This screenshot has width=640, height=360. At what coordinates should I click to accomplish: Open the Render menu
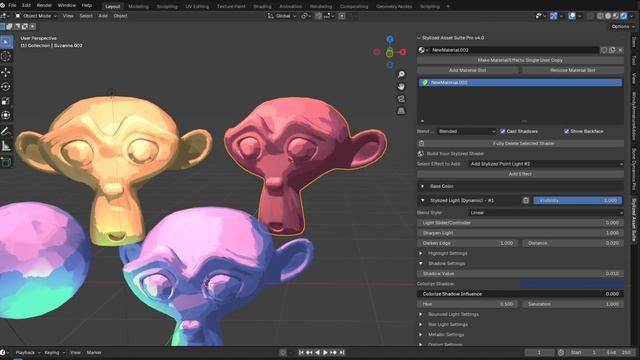[x=44, y=6]
